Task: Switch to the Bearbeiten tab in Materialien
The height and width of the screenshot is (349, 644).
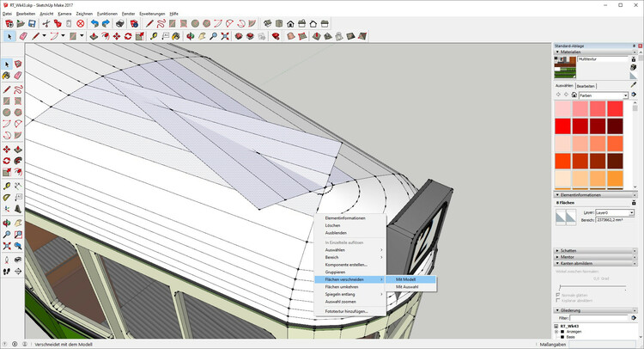Action: click(586, 86)
